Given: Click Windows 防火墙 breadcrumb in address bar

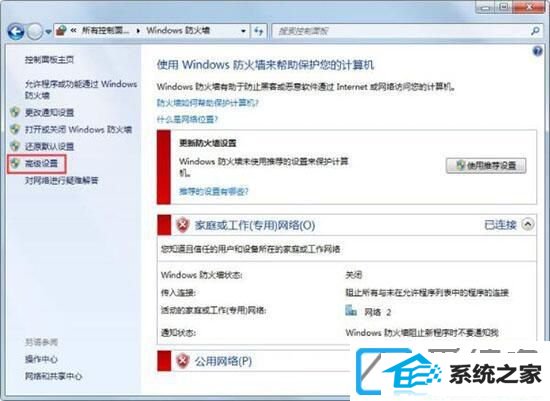Looking at the screenshot, I should pyautogui.click(x=178, y=31).
